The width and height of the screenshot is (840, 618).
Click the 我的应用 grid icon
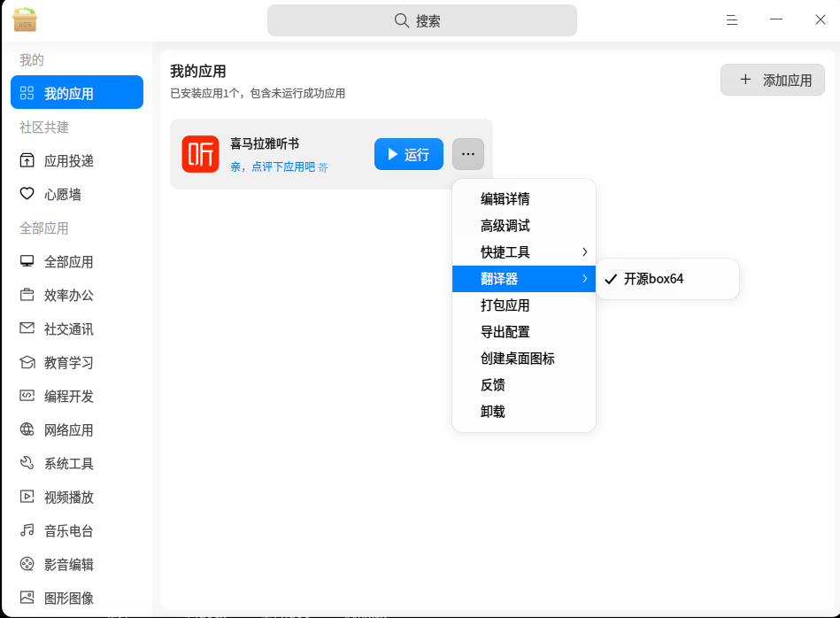point(27,93)
